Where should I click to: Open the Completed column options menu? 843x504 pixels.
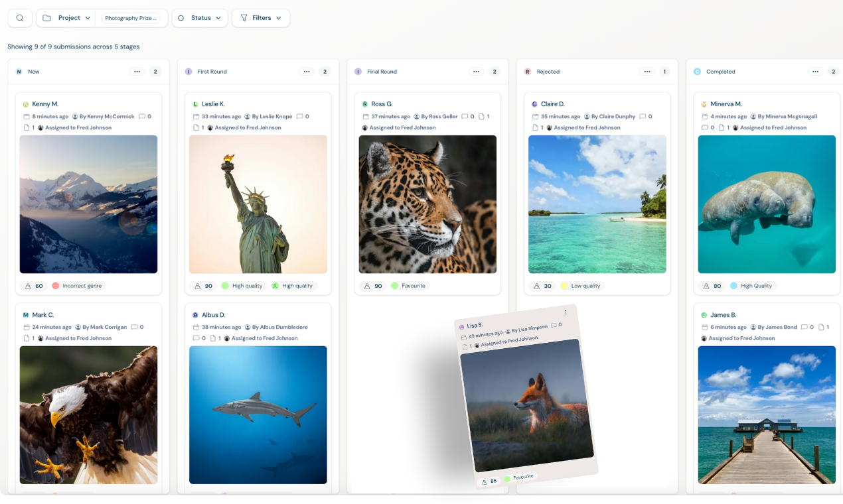coord(816,72)
